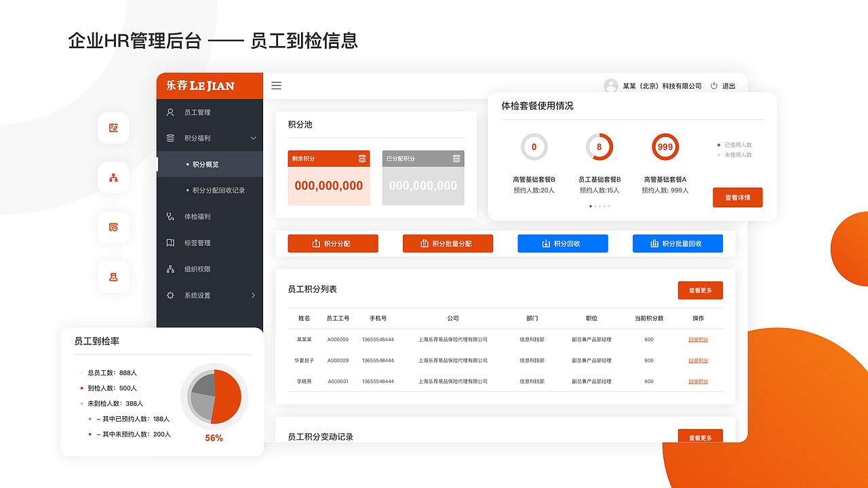Click the coin stack icon on 剩余积分 card
This screenshot has width=868, height=488.
coord(362,159)
